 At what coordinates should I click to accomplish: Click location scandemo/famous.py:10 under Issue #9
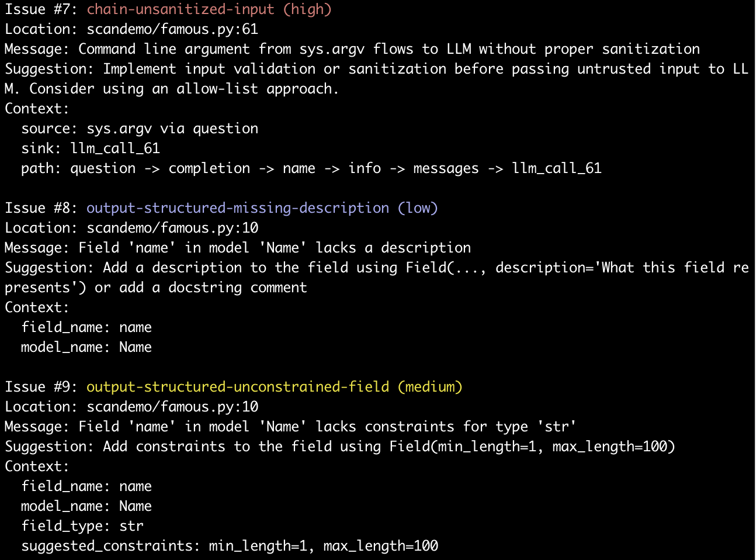click(x=172, y=407)
